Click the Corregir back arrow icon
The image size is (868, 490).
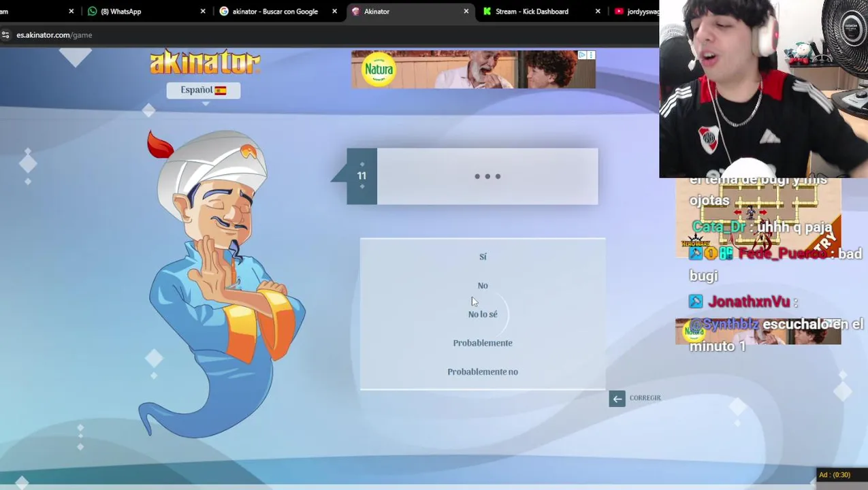point(617,399)
